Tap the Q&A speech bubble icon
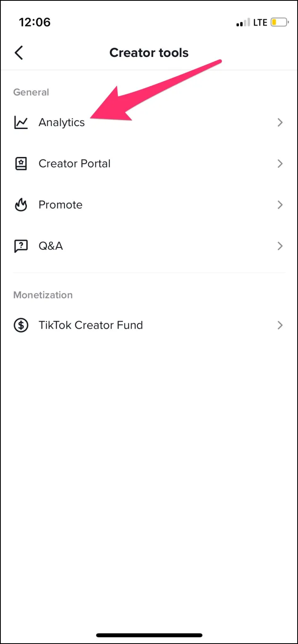 coord(21,246)
